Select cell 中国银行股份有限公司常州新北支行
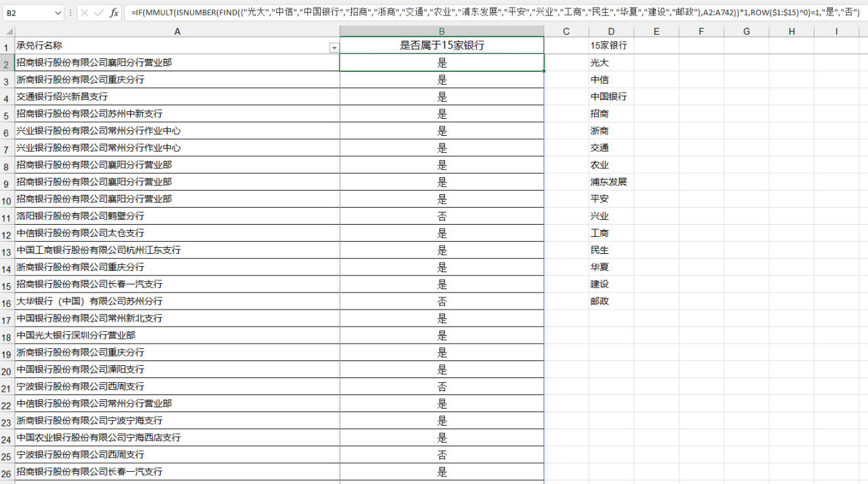This screenshot has height=484, width=868. tap(177, 318)
